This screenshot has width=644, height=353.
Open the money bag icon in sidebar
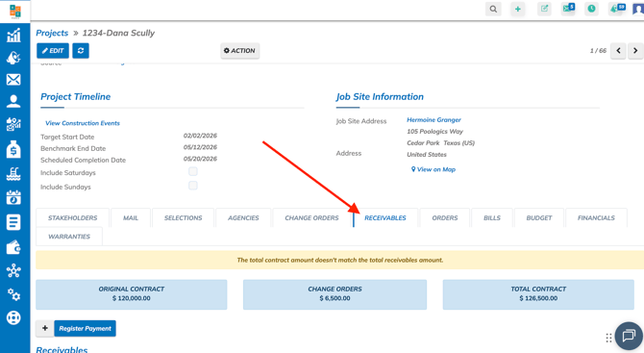click(x=13, y=149)
